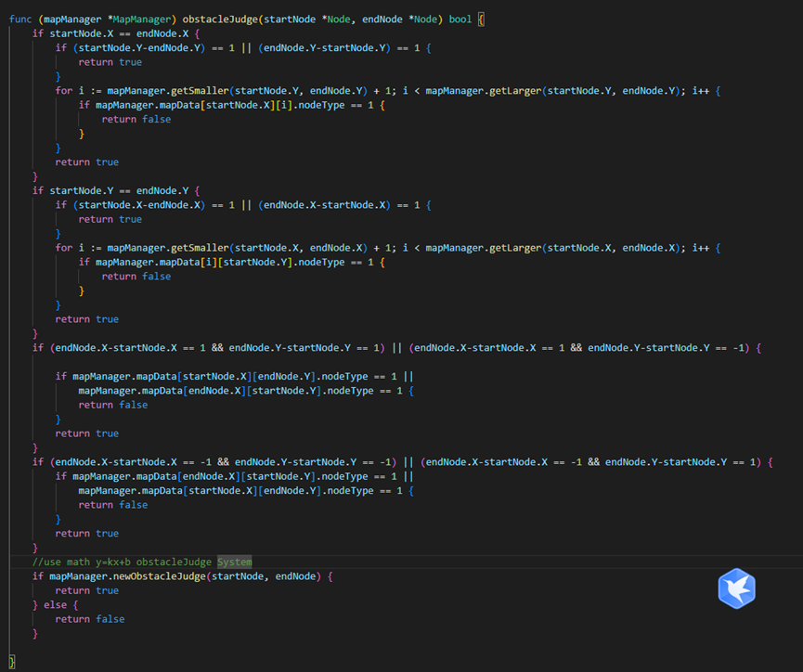Viewport: 803px width, 672px height.
Task: Click the "func" keyword on the first line
Action: coord(20,19)
